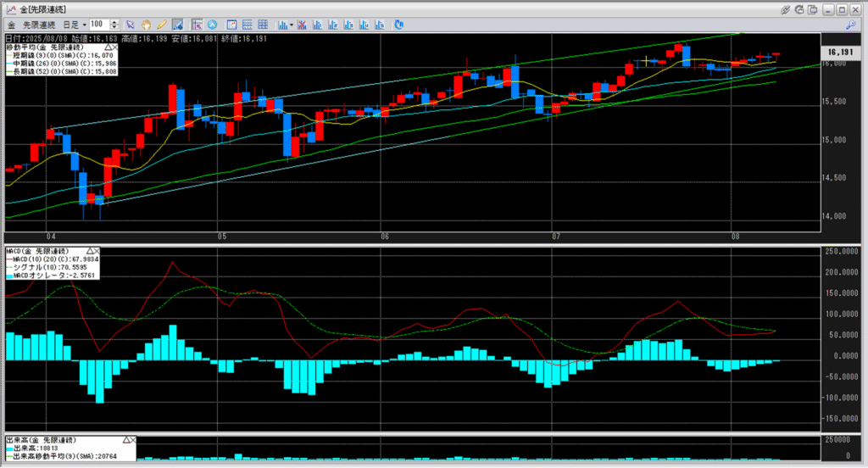Click the シグナル(10) legend entry
This screenshot has height=468, width=868.
click(47, 267)
